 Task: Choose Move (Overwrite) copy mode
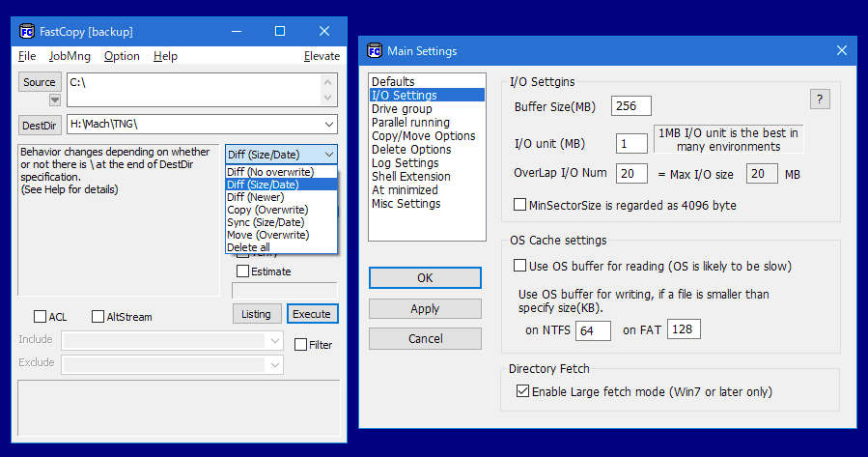(267, 235)
